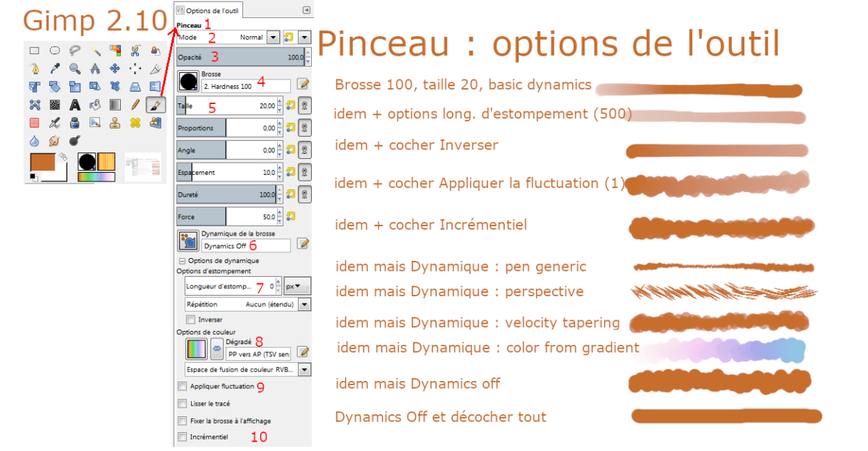Screen dimensions: 868x451
Task: Click the active image thumbnail in toolbox
Action: pos(143,167)
